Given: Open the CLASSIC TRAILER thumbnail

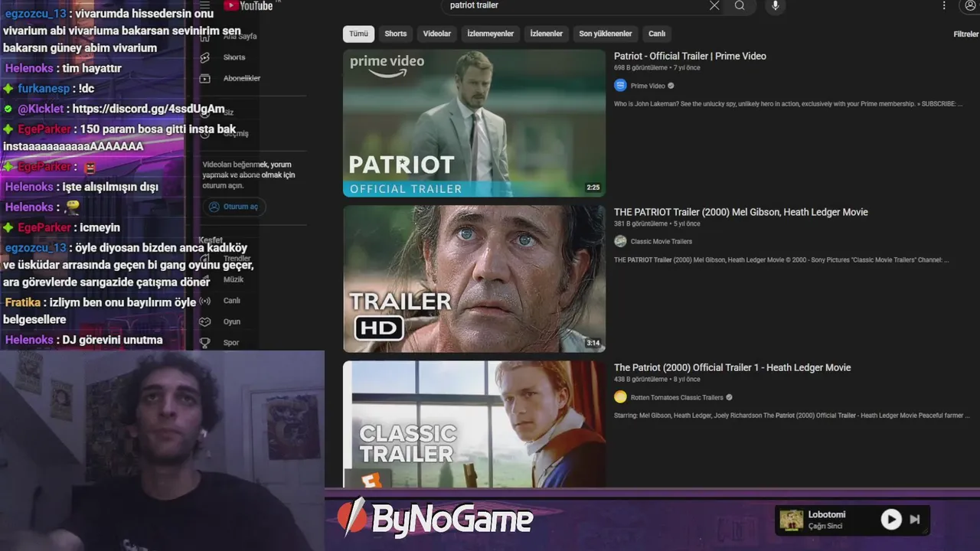Looking at the screenshot, I should point(474,424).
